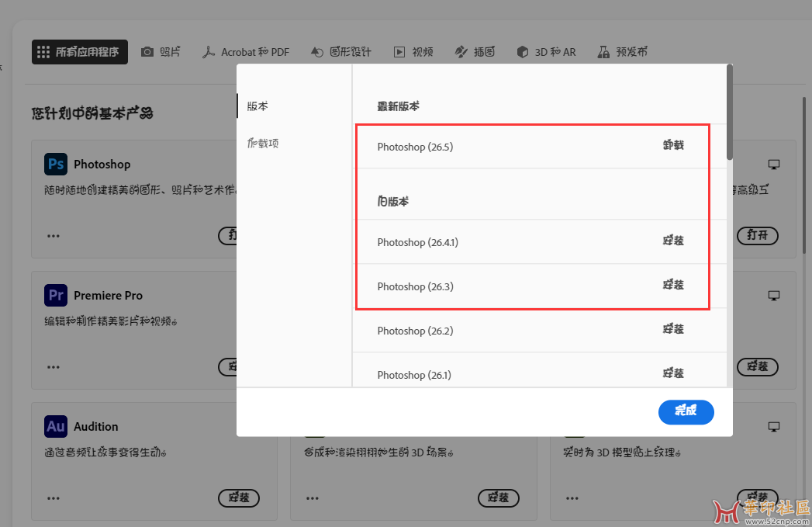The width and height of the screenshot is (812, 527).
Task: Switch to the 3D 和 AR tab
Action: click(546, 52)
